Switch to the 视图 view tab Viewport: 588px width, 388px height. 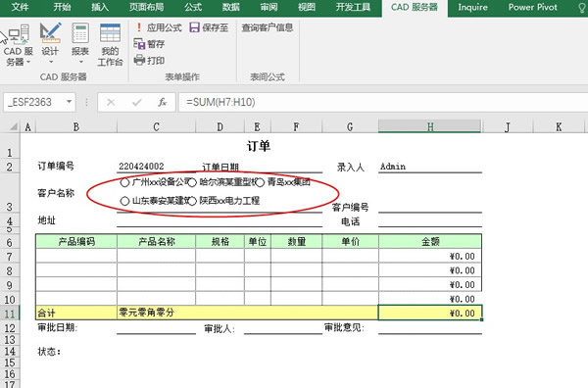(x=307, y=7)
